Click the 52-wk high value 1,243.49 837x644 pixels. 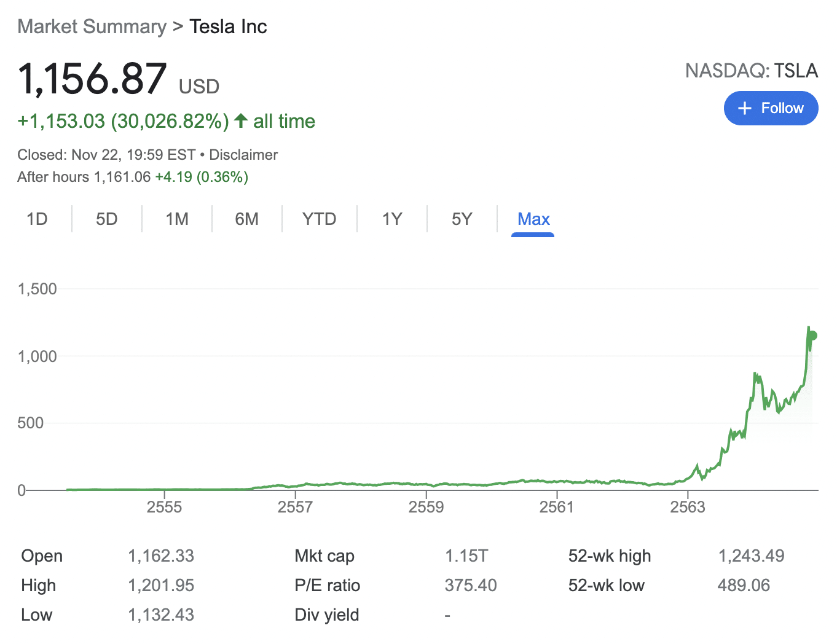coord(751,556)
